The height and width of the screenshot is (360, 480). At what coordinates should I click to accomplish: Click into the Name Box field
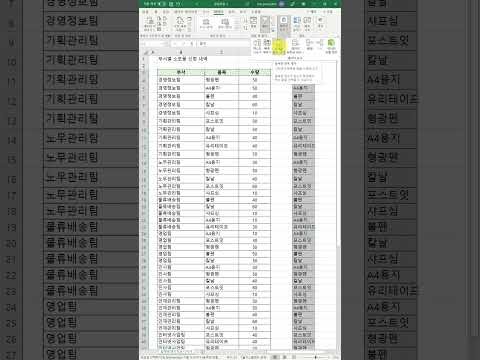(154, 44)
